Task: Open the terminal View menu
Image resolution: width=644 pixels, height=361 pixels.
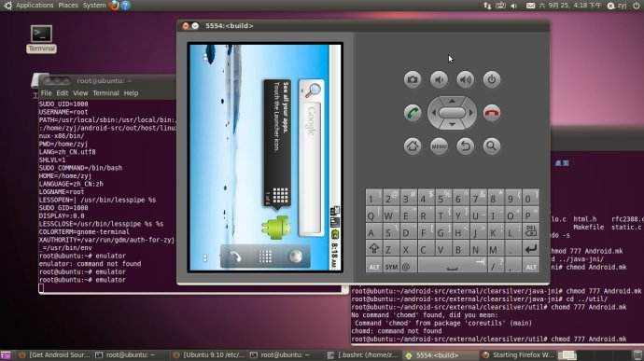Action: pyautogui.click(x=80, y=93)
